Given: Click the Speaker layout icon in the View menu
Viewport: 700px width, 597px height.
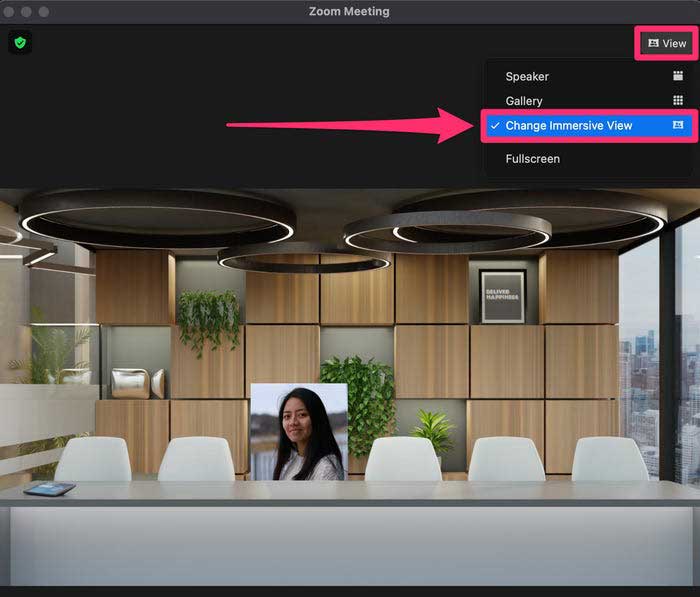Looking at the screenshot, I should pos(677,76).
